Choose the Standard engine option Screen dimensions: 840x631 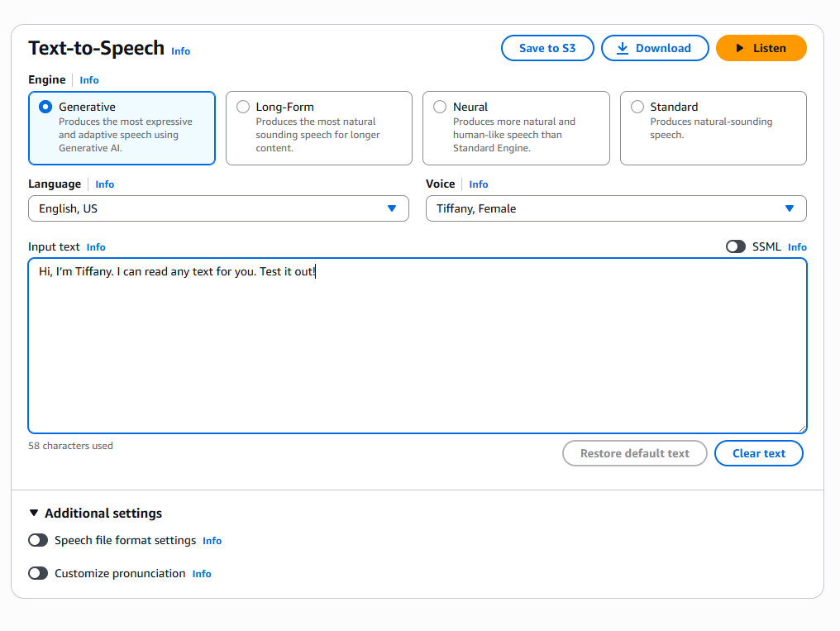coord(713,128)
